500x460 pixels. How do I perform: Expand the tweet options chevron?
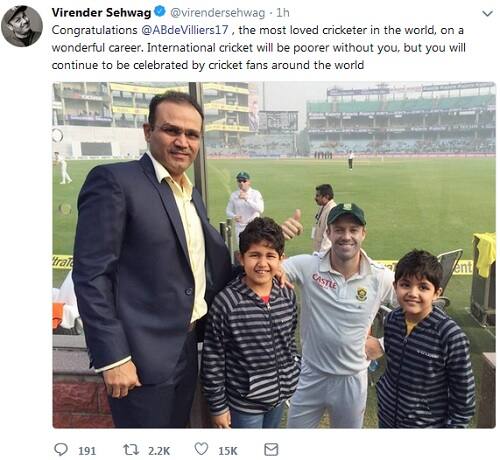(487, 14)
